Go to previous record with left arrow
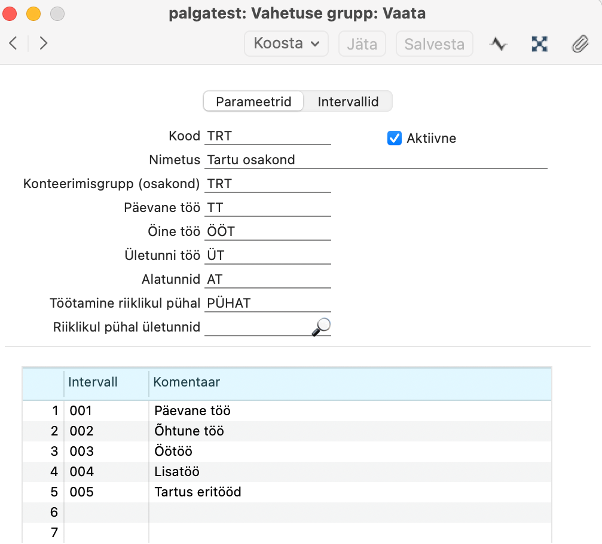This screenshot has width=602, height=544. [13, 44]
